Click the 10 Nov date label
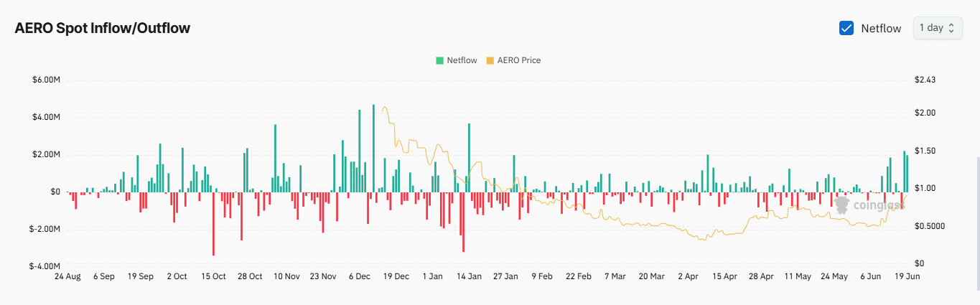This screenshot has height=305, width=980. click(x=286, y=276)
